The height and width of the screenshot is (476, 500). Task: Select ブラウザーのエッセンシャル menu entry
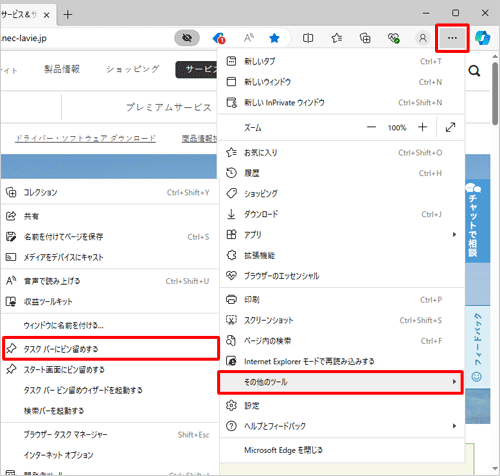[341, 276]
